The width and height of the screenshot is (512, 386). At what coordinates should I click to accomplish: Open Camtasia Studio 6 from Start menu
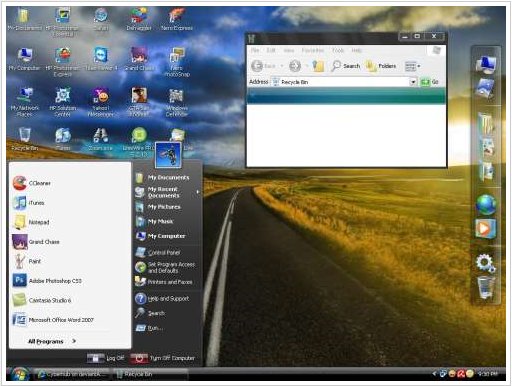[42, 300]
